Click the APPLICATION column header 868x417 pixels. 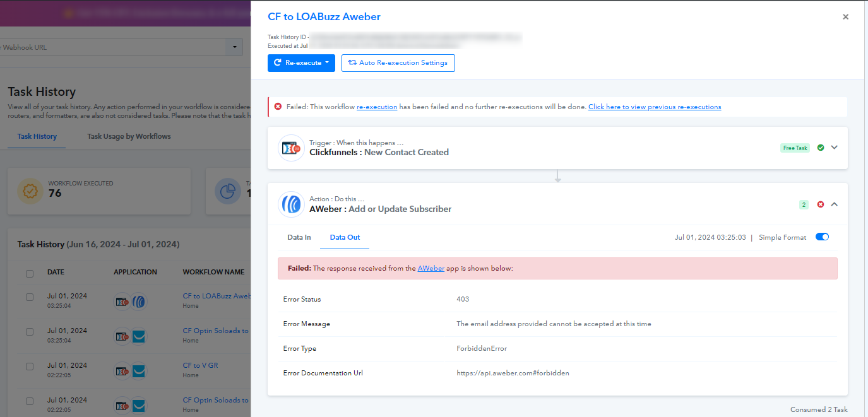point(135,273)
